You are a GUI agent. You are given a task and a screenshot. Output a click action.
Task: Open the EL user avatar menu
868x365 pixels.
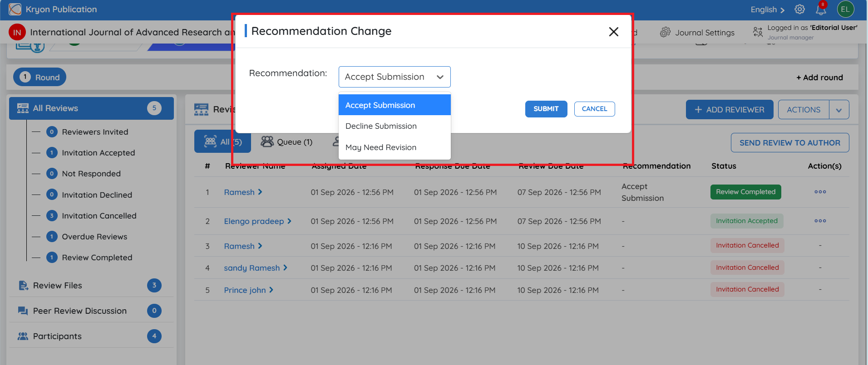845,10
